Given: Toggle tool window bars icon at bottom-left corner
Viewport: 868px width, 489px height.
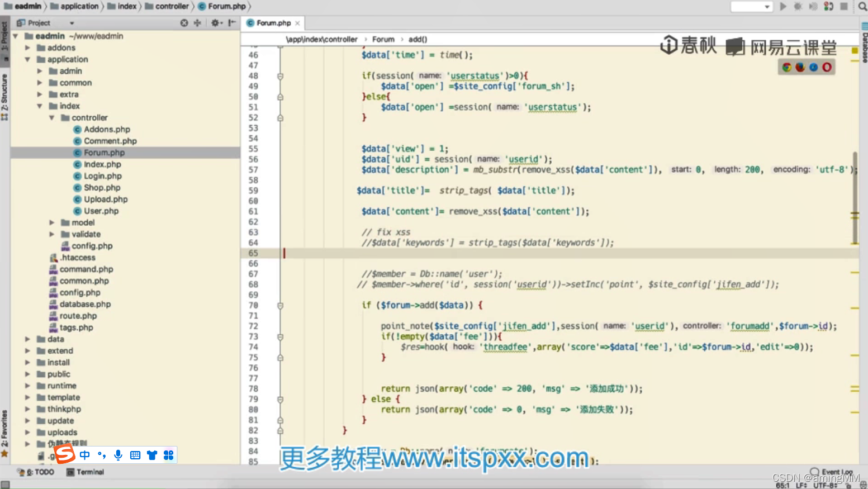Looking at the screenshot, I should click(x=5, y=485).
